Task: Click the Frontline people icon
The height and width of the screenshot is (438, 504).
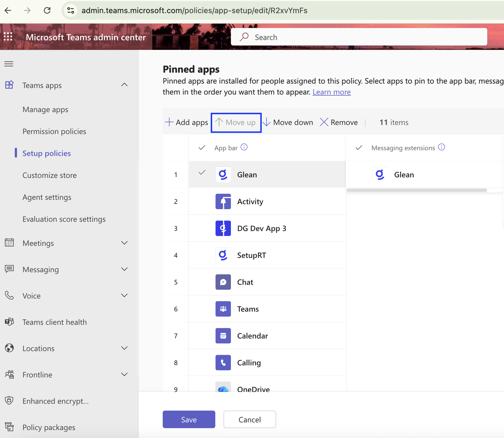Action: click(9, 374)
